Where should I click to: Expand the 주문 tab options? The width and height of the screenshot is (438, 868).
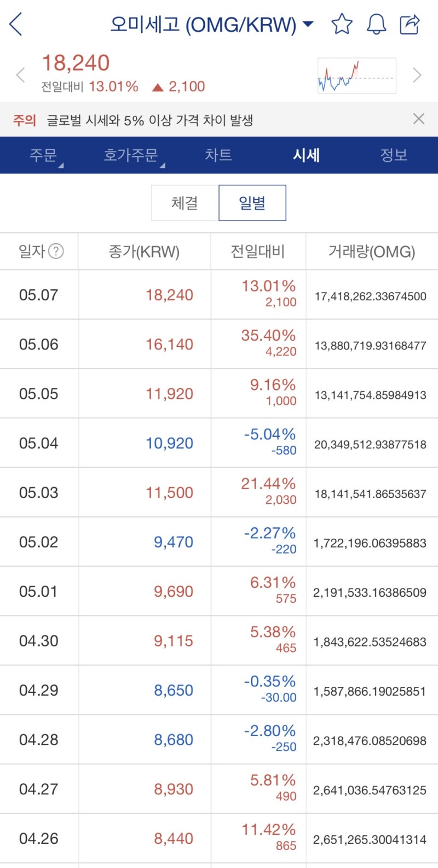click(45, 155)
